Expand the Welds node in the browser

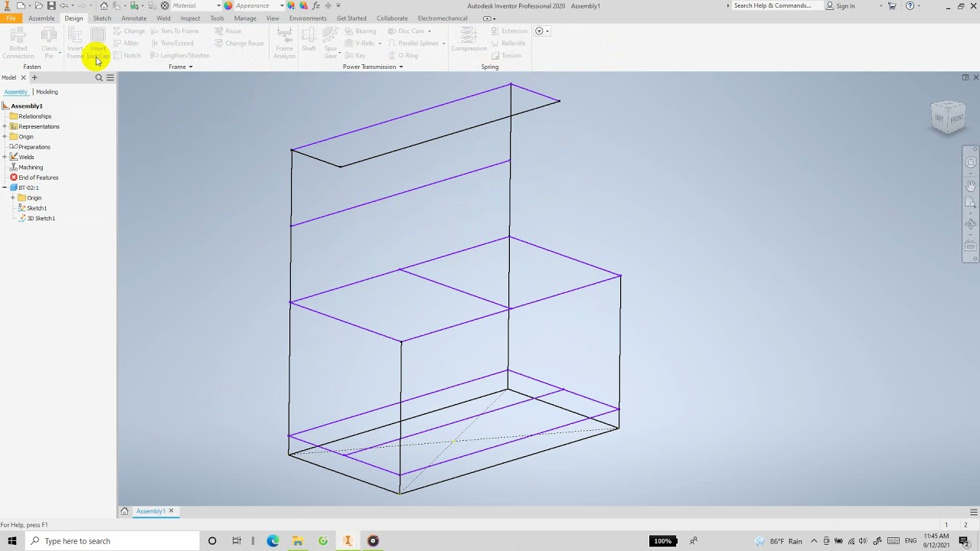5,157
